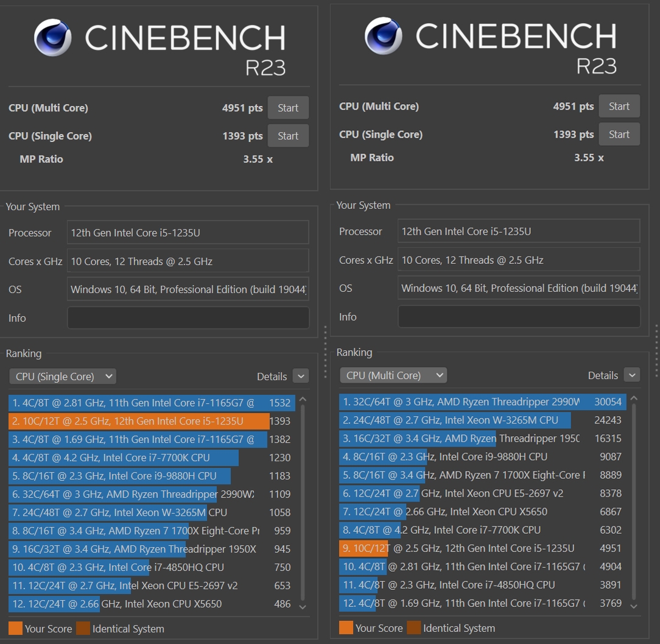Viewport: 660px width, 644px height.
Task: Click Identical System swatch in left legend
Action: pos(83,628)
